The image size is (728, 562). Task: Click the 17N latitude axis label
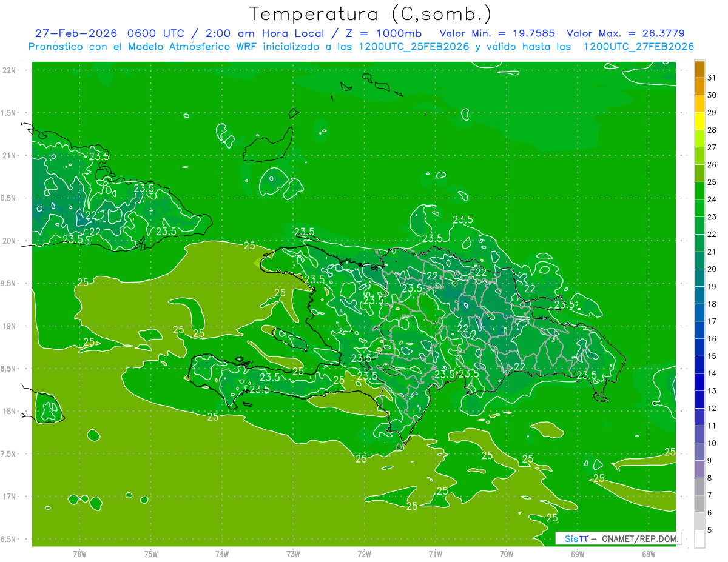tap(10, 497)
